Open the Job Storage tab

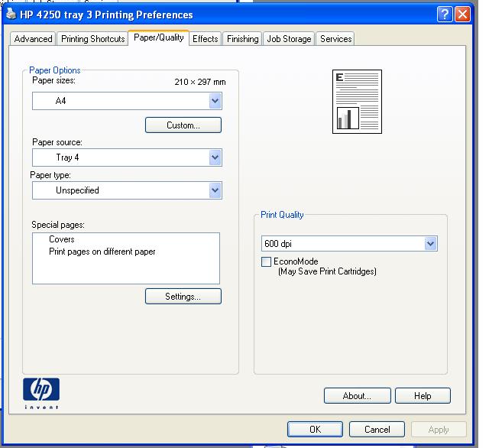pyautogui.click(x=289, y=39)
